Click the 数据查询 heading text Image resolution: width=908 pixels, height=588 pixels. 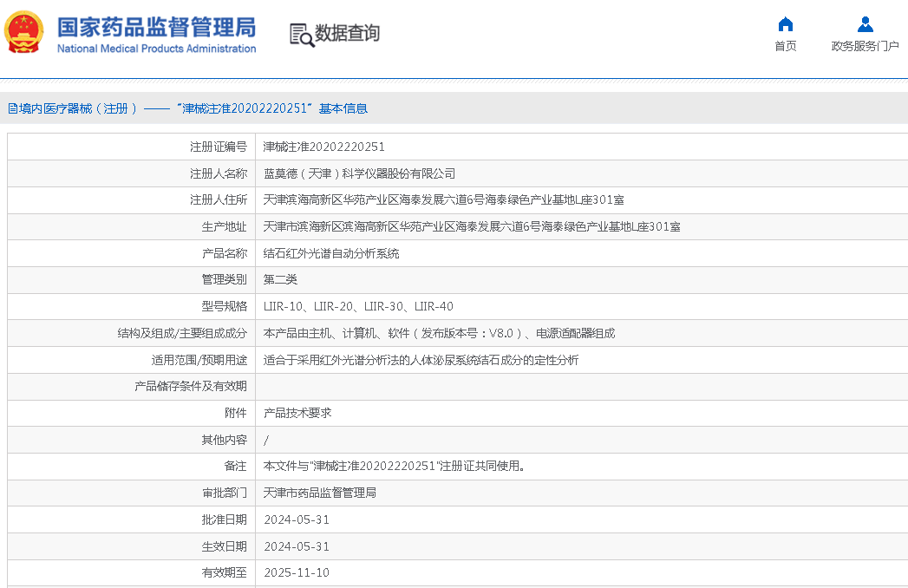347,34
